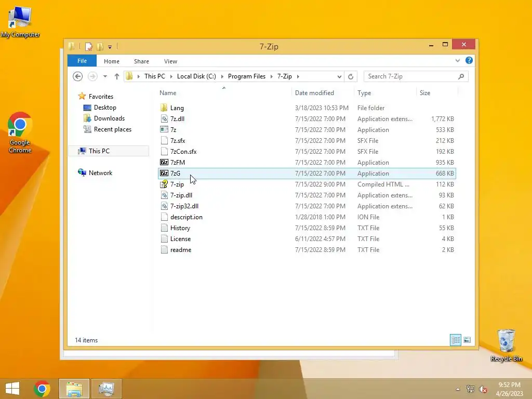The height and width of the screenshot is (399, 532).
Task: Click the Forward navigation arrow
Action: (92, 76)
